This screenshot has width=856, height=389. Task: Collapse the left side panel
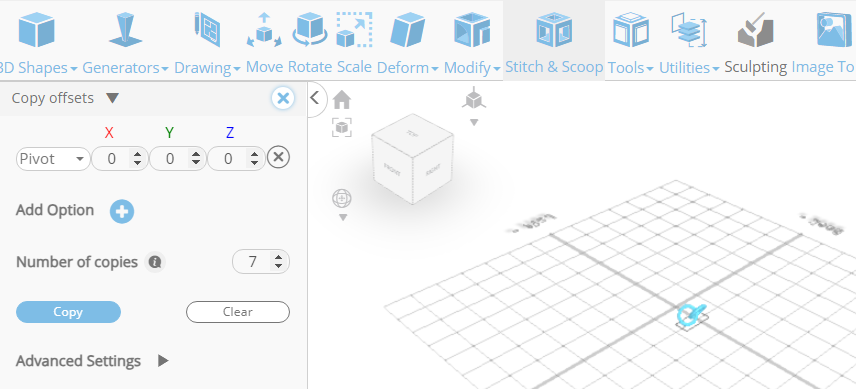pos(315,98)
